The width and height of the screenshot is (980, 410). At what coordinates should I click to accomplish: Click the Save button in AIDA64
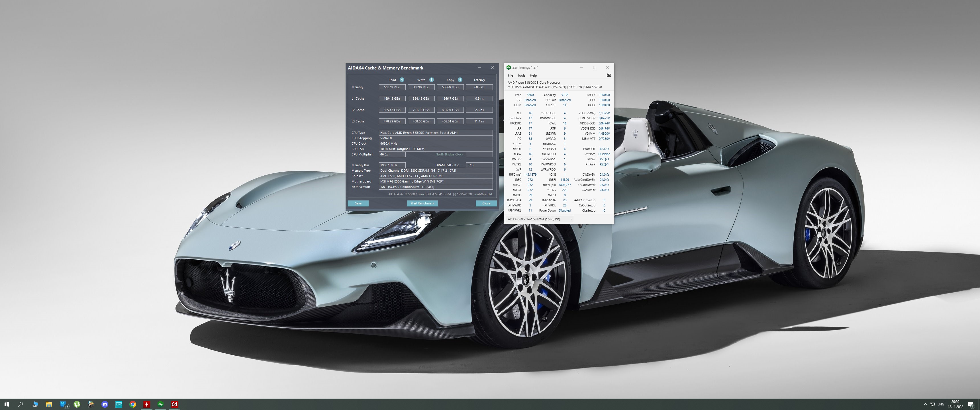tap(358, 204)
